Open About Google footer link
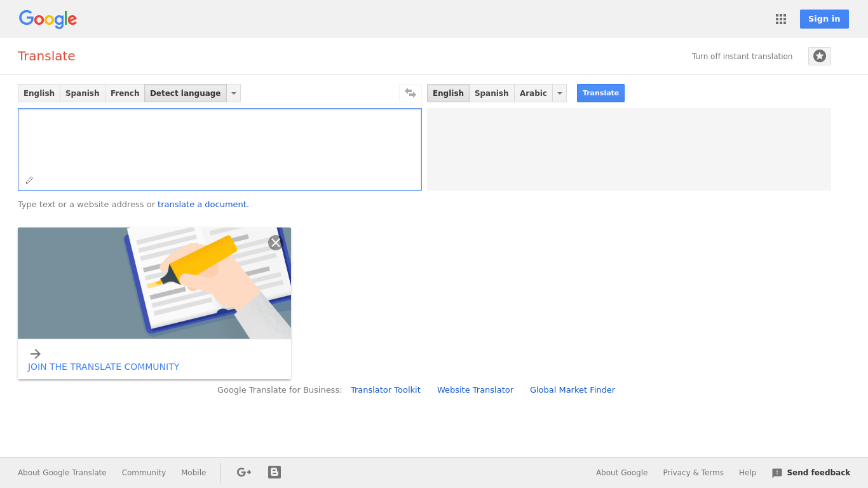868x488 pixels. click(x=621, y=473)
